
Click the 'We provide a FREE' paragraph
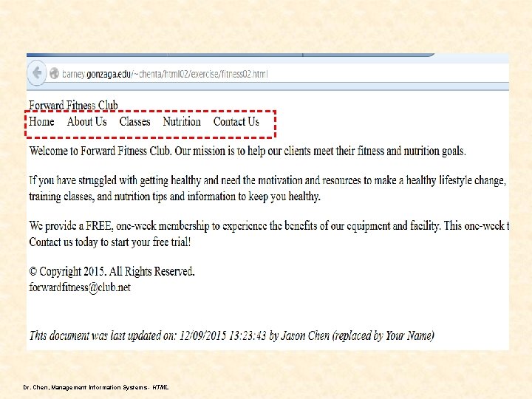269,233
